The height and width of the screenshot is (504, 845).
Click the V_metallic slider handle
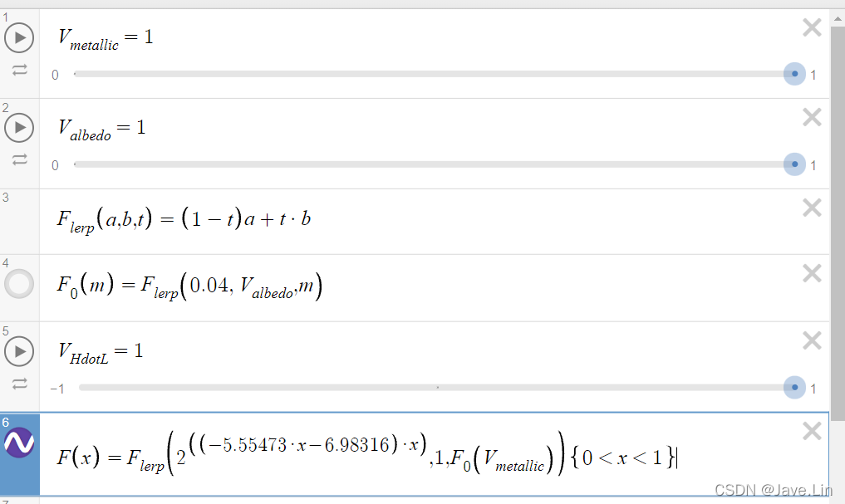click(x=794, y=74)
